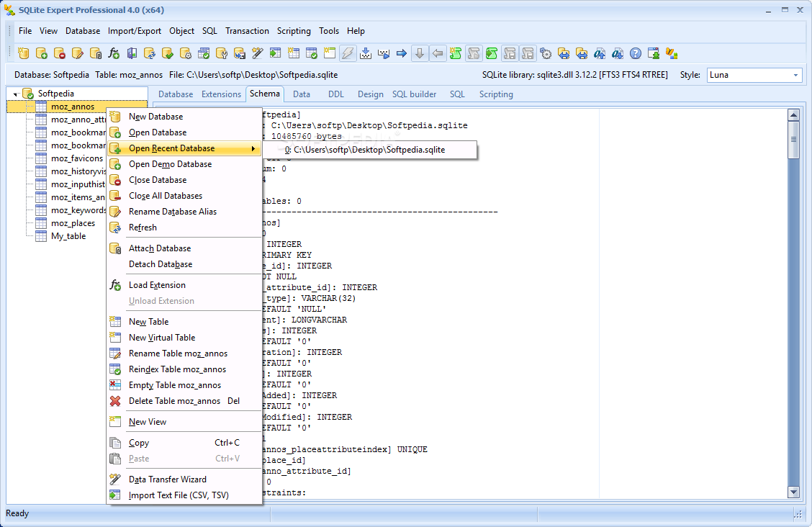812x527 pixels.
Task: Open the File menu
Action: point(25,31)
